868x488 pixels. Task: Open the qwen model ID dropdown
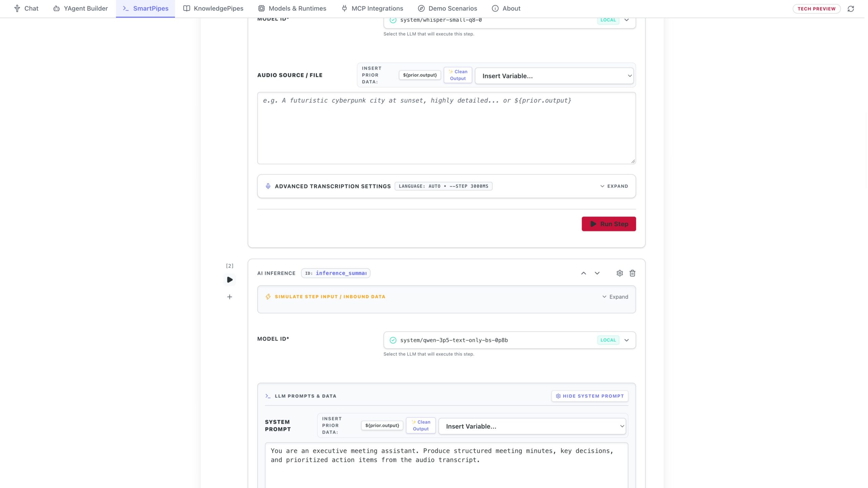point(510,340)
